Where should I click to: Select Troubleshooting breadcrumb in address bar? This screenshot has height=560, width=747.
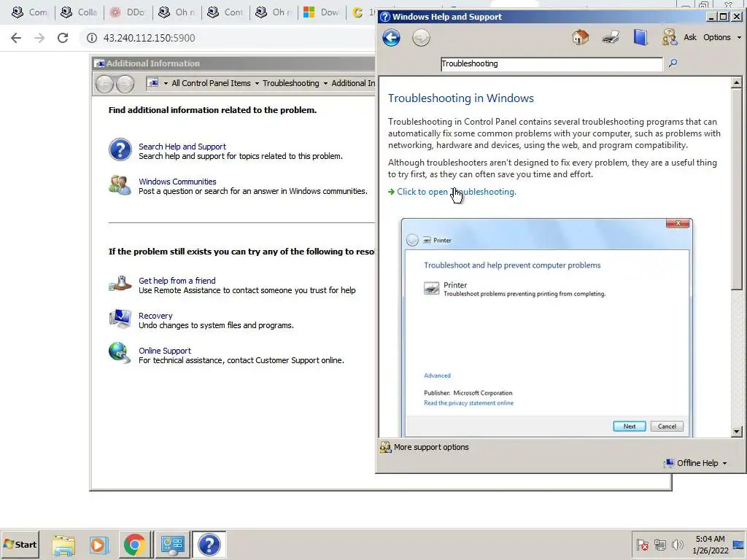tap(290, 83)
